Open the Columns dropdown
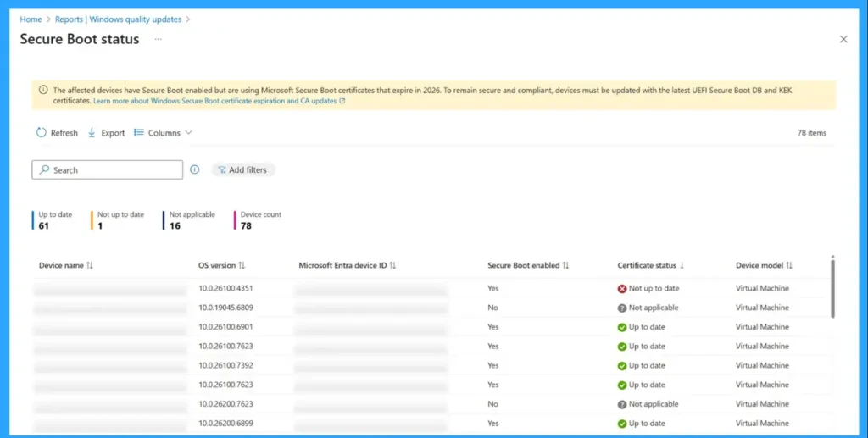868x438 pixels. tap(164, 133)
